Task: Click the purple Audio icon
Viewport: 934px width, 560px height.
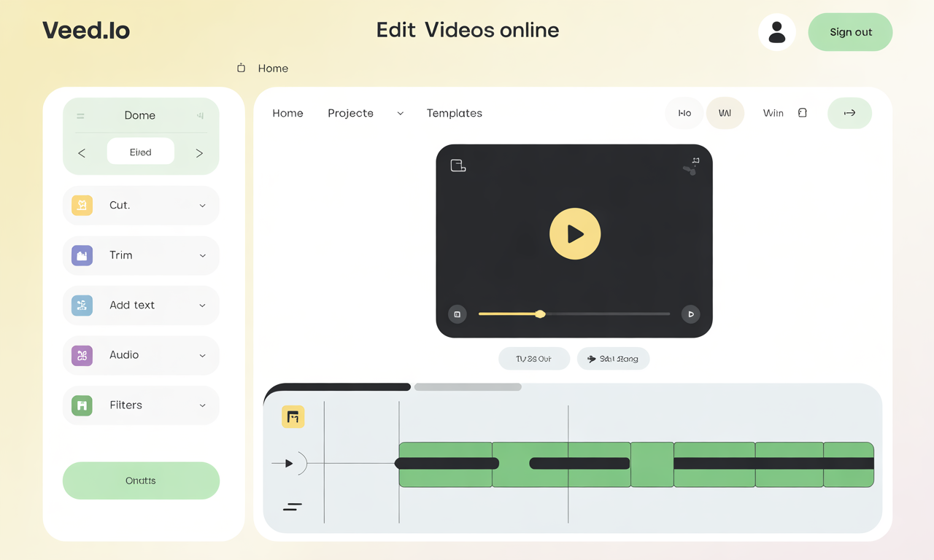Action: pyautogui.click(x=82, y=355)
